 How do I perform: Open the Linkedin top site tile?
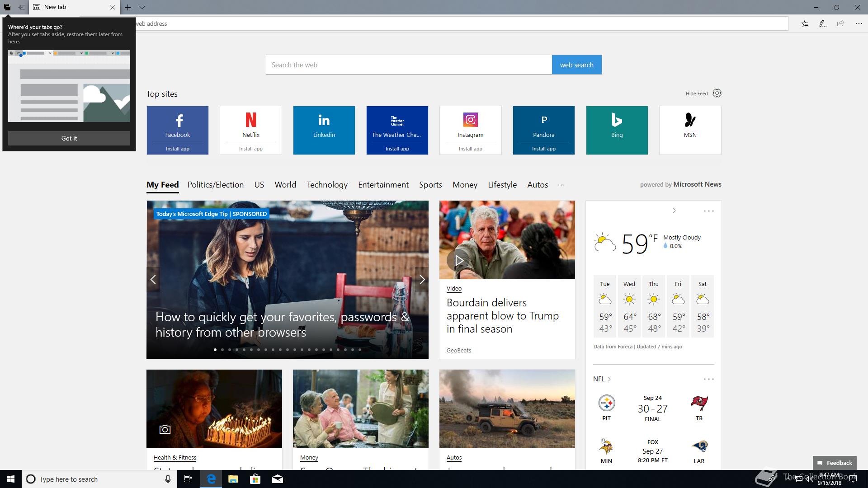click(324, 130)
